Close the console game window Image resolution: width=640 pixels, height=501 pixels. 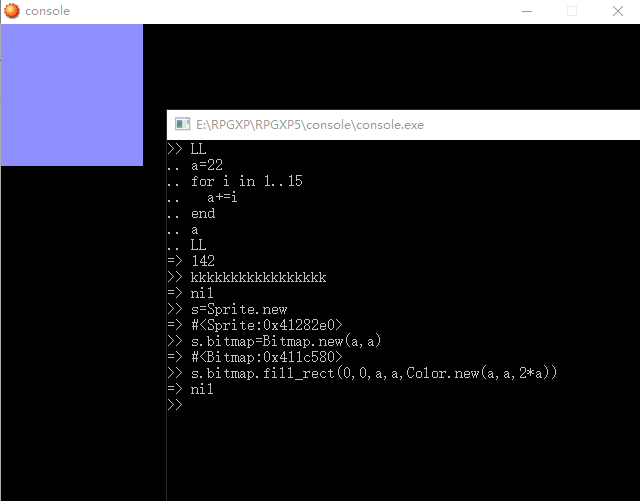click(618, 11)
